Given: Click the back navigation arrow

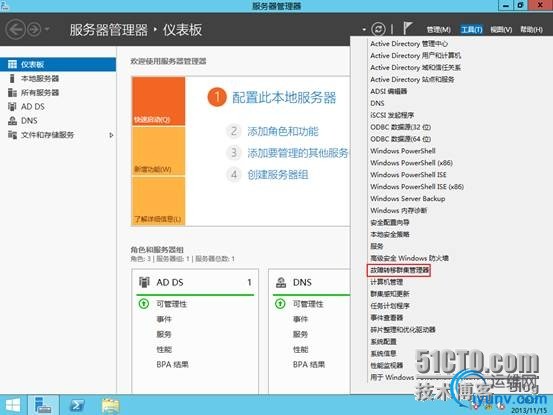Looking at the screenshot, I should click(16, 29).
